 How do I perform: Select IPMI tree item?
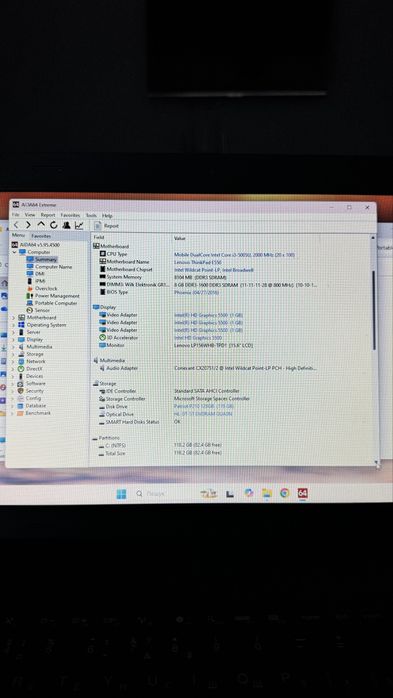point(40,281)
